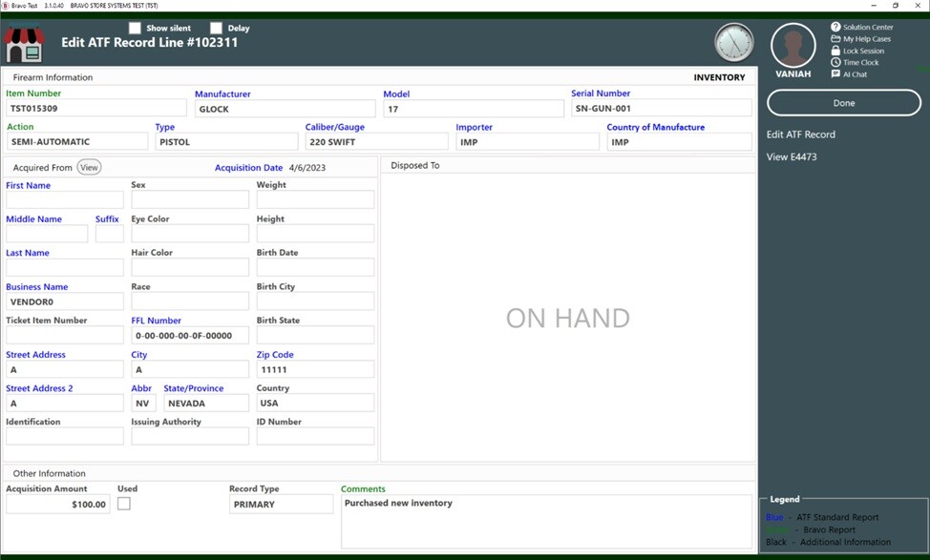Viewport: 930px width, 560px height.
Task: Click the analog clock icon
Action: (733, 43)
